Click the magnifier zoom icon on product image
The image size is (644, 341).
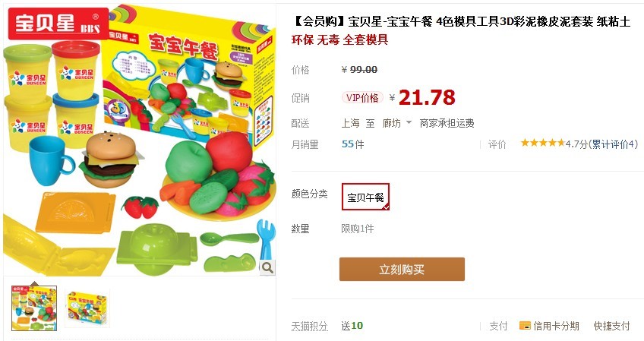(267, 268)
